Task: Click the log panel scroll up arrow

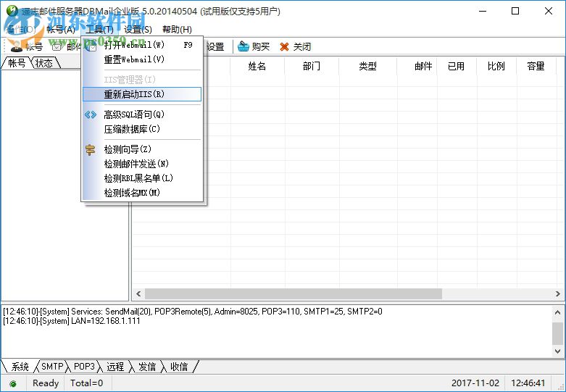Action: tap(558, 312)
